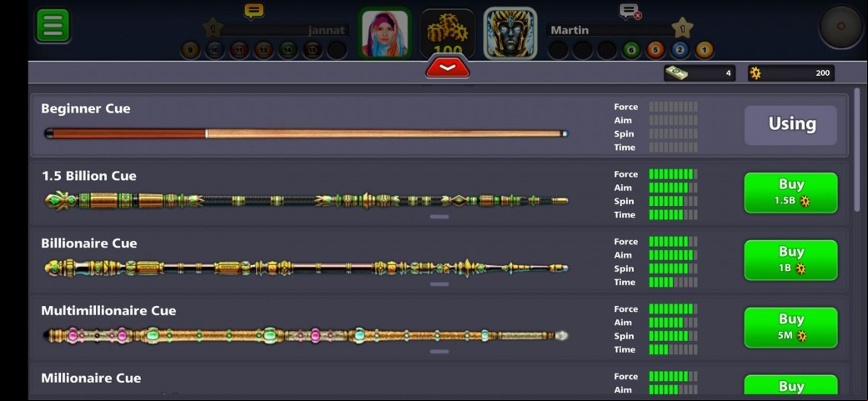868x401 pixels.
Task: Tap the cash stack icon
Action: pos(676,73)
